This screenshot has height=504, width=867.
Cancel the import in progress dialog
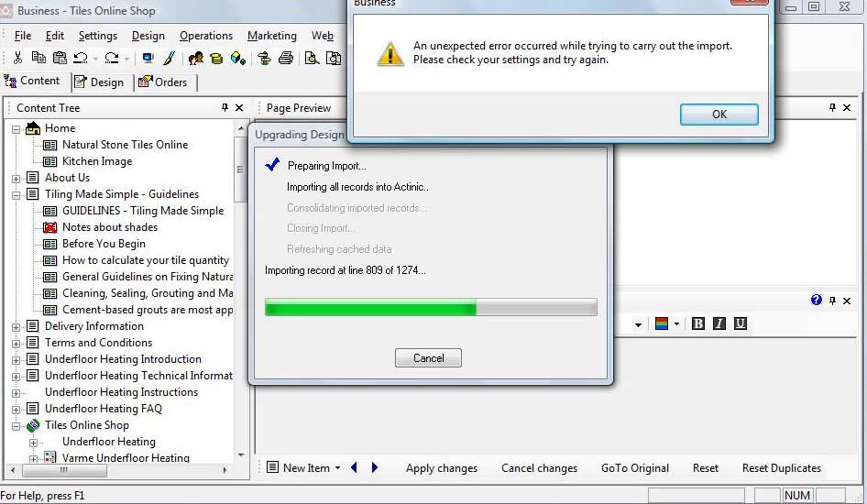coord(428,358)
